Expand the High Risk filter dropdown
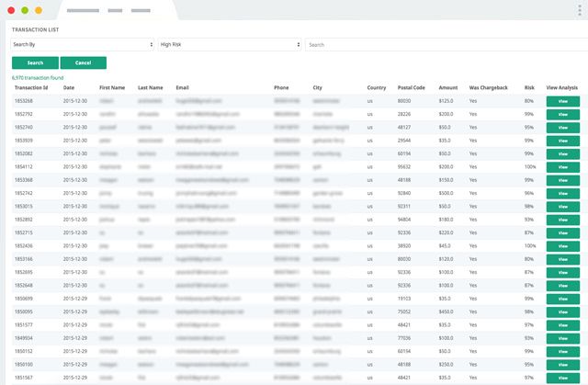Image resolution: width=588 pixels, height=385 pixels. [230, 45]
